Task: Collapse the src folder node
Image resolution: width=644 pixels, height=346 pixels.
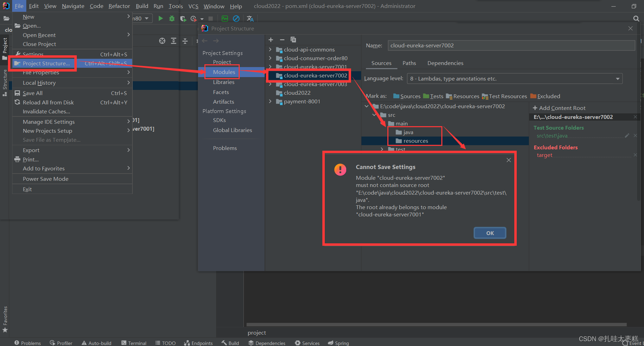Action: click(x=374, y=115)
